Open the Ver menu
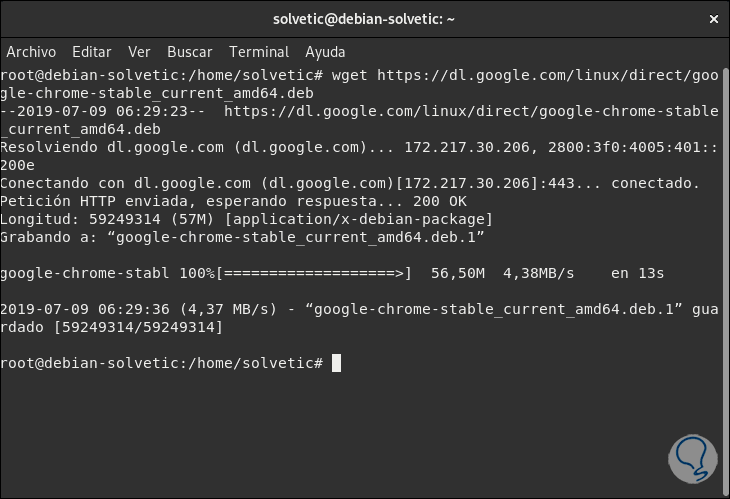The height and width of the screenshot is (499, 730). pyautogui.click(x=139, y=52)
